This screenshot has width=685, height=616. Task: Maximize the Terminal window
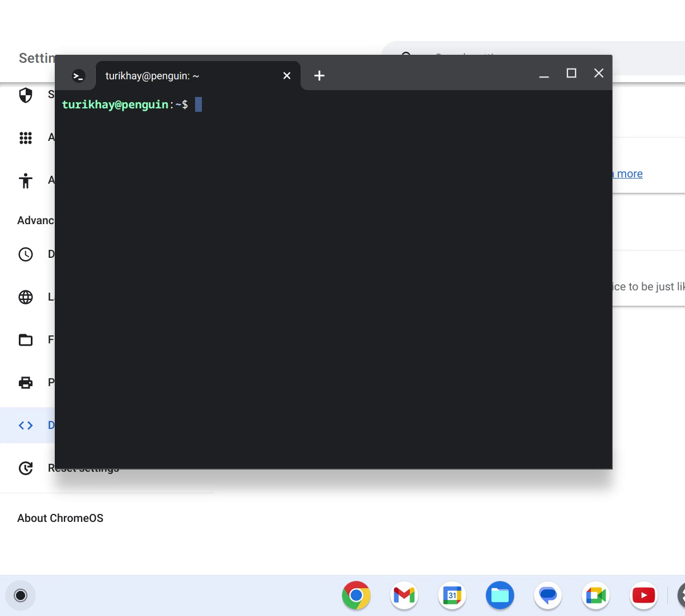click(571, 73)
